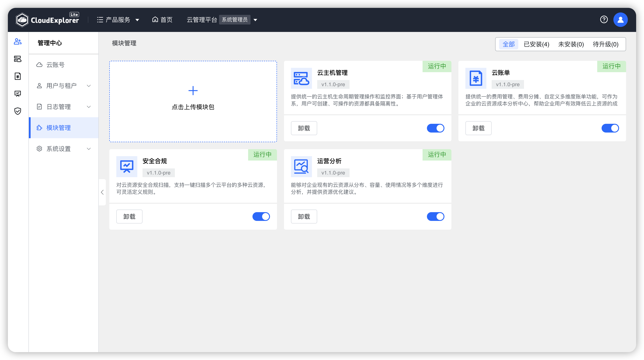Switch to the 已安装(4) tab
644x360 pixels.
536,44
